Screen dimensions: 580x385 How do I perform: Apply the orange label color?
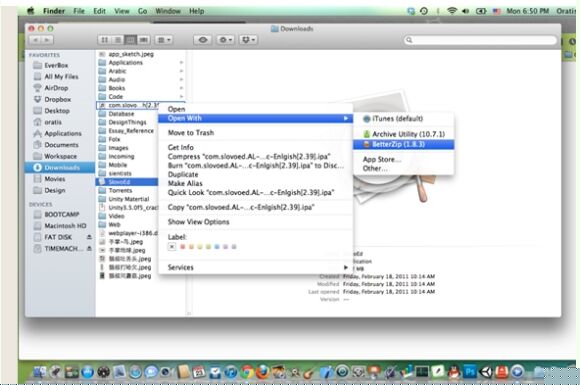pyautogui.click(x=191, y=247)
